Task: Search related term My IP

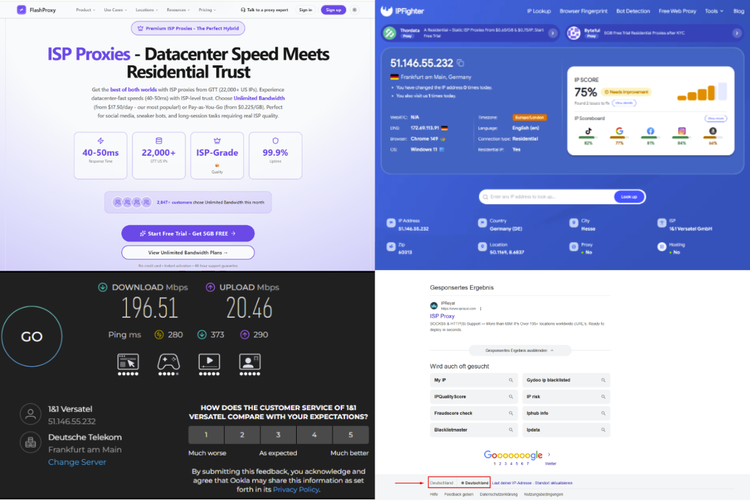Action: 474,380
